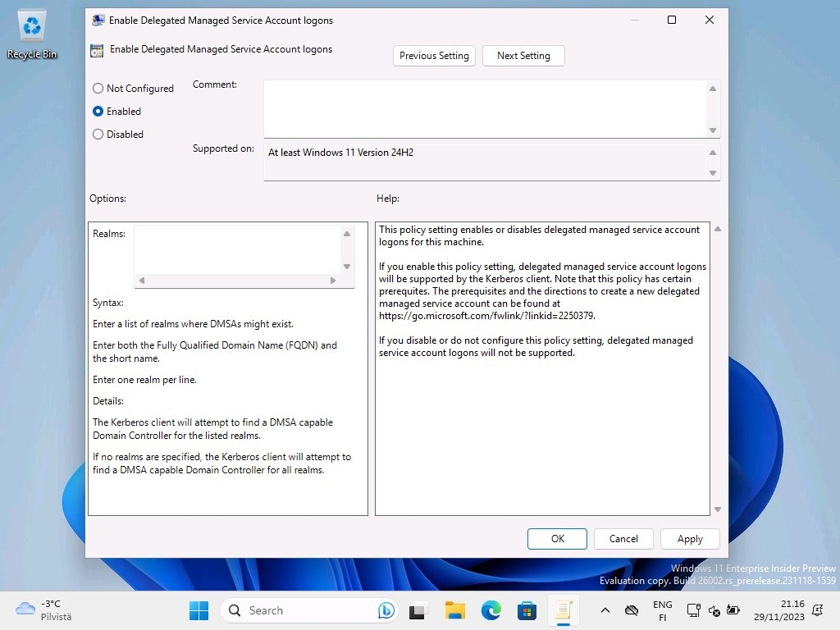
Task: Click the muted volume tray icon
Action: pyautogui.click(x=714, y=610)
